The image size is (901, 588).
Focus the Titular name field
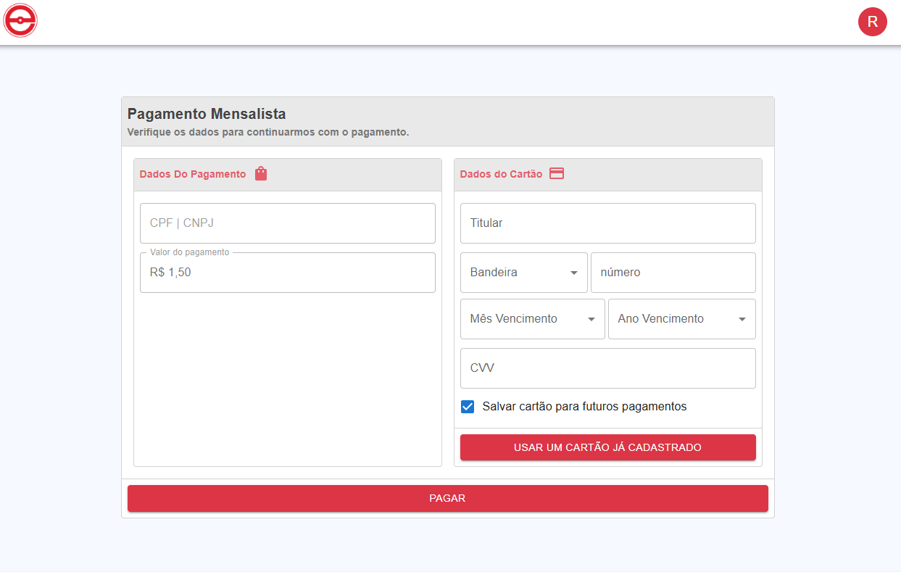tap(608, 223)
